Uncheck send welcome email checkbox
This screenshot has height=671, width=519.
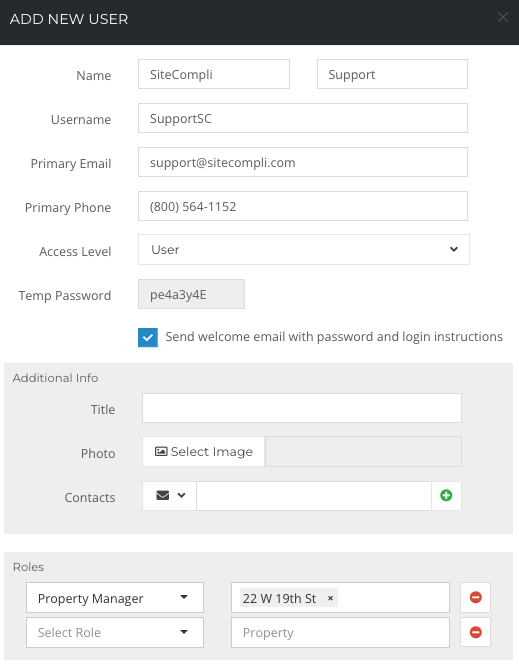[x=148, y=337]
